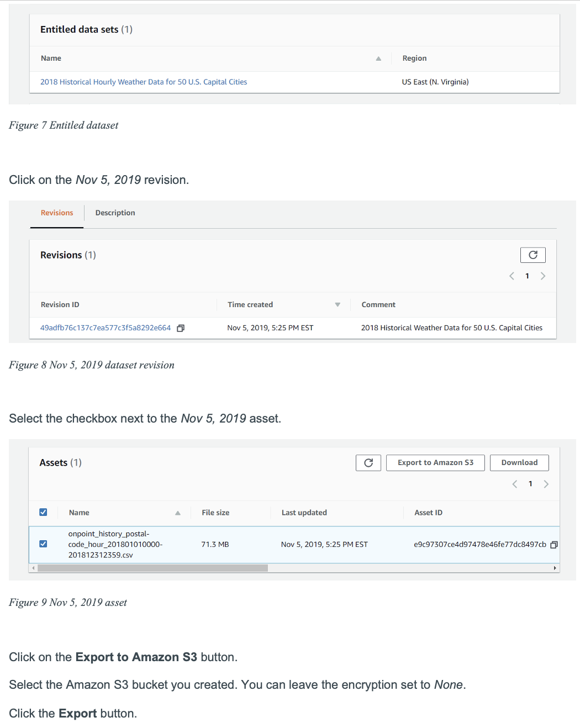
Task: Uncheck the onpoint_history_postal-code asset checkbox
Action: 43,544
